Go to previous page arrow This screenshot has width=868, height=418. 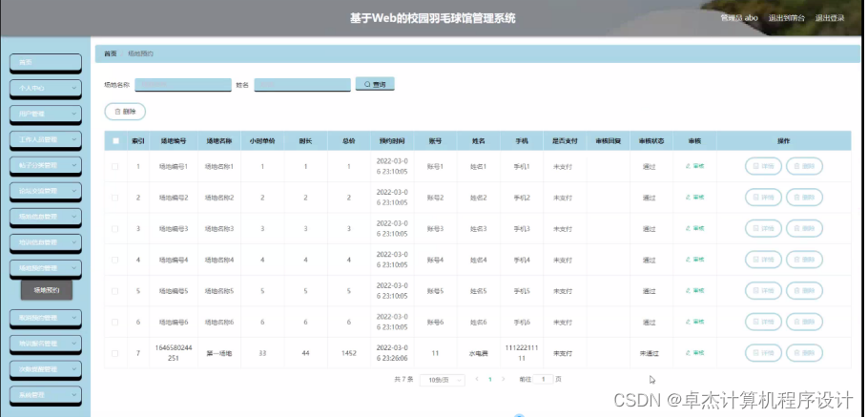tap(477, 379)
